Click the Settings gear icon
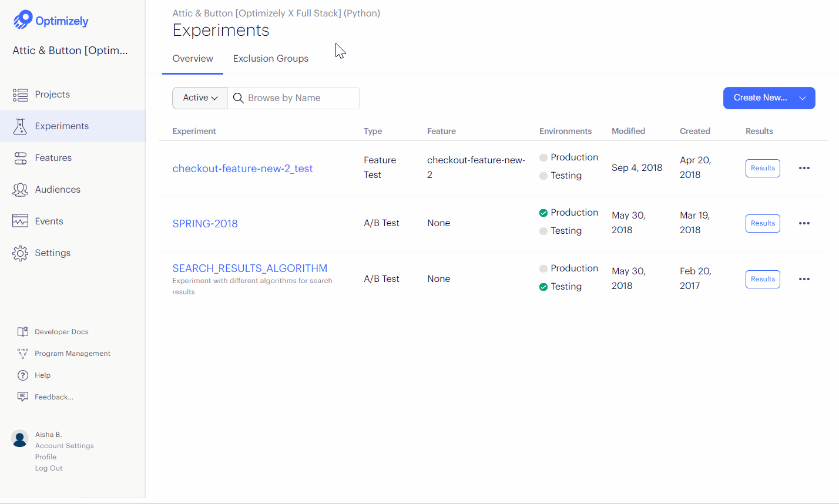Viewport: 839px width, 504px height. (x=21, y=253)
